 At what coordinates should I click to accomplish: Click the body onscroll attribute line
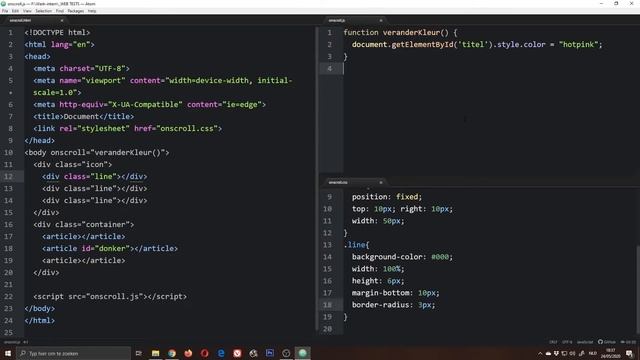(97, 153)
